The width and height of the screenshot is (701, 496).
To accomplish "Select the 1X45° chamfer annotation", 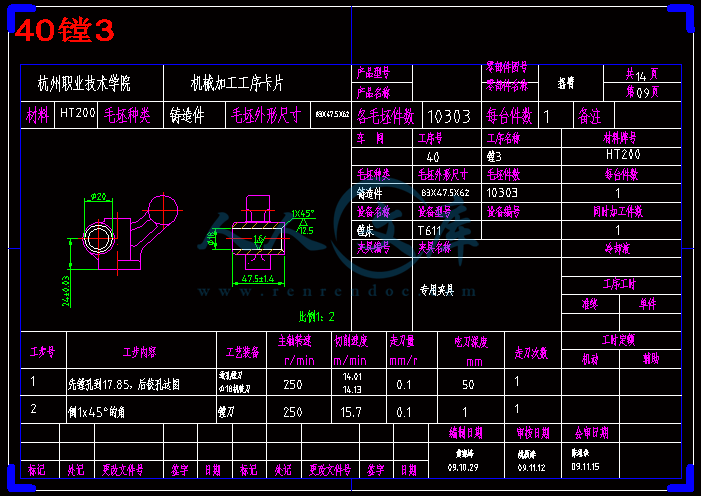I will pos(303,213).
